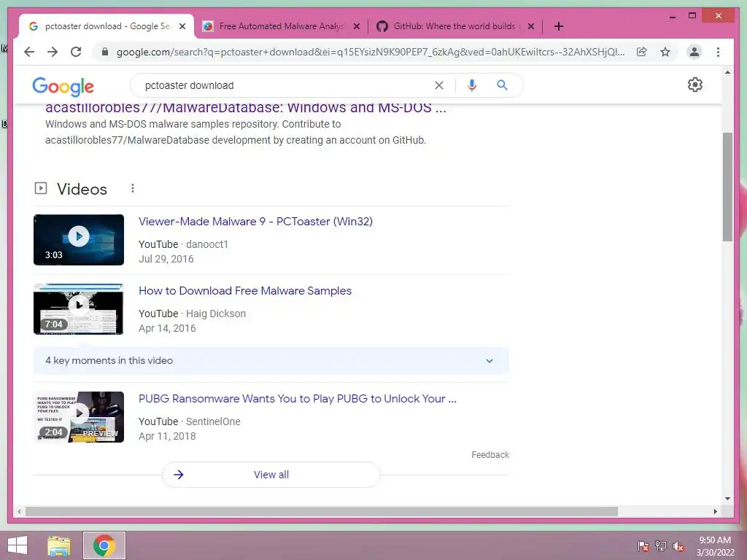Submit search with the magnifier icon
747x560 pixels.
click(x=502, y=85)
